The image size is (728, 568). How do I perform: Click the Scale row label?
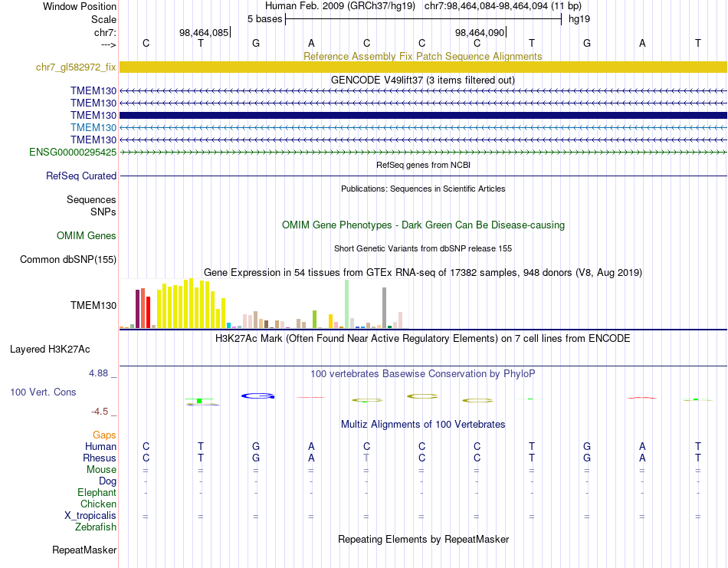[103, 19]
